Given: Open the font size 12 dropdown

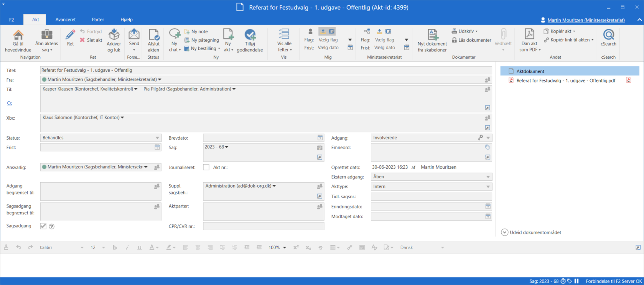Looking at the screenshot, I should click(x=97, y=247).
